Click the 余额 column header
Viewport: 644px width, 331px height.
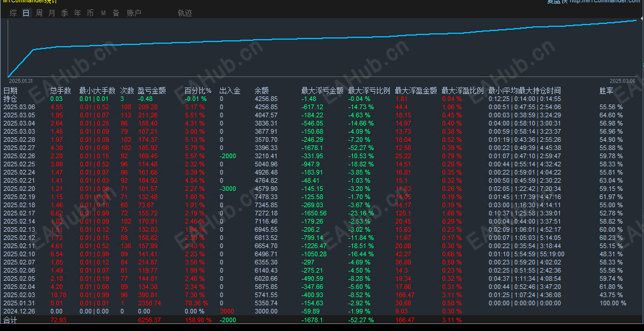click(262, 90)
